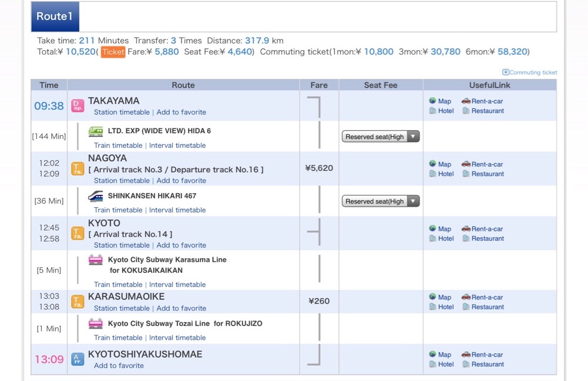Click the Tozai Line subway icon

pos(96,323)
